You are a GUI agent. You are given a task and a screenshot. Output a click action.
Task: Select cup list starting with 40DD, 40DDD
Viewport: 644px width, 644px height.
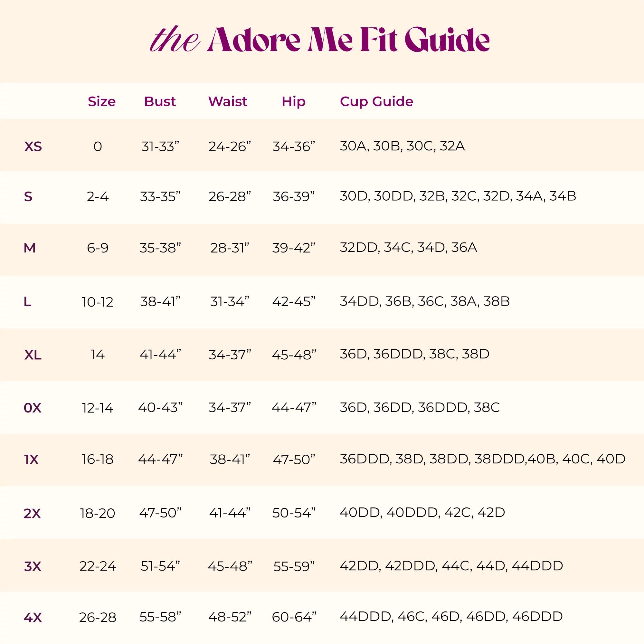tap(422, 512)
